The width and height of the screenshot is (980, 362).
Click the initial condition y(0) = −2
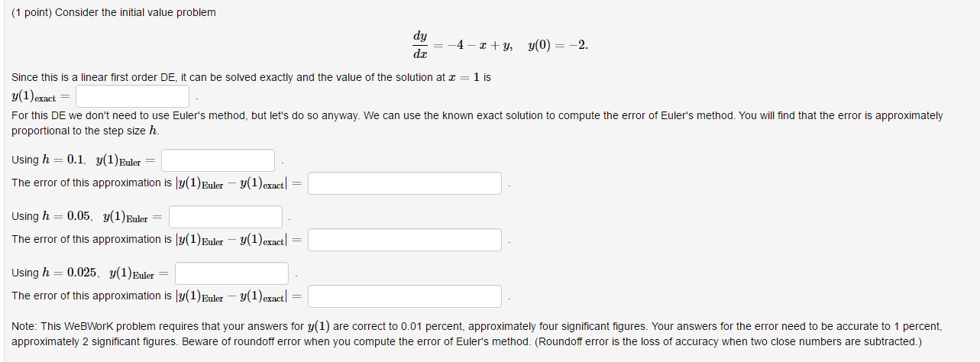click(558, 45)
